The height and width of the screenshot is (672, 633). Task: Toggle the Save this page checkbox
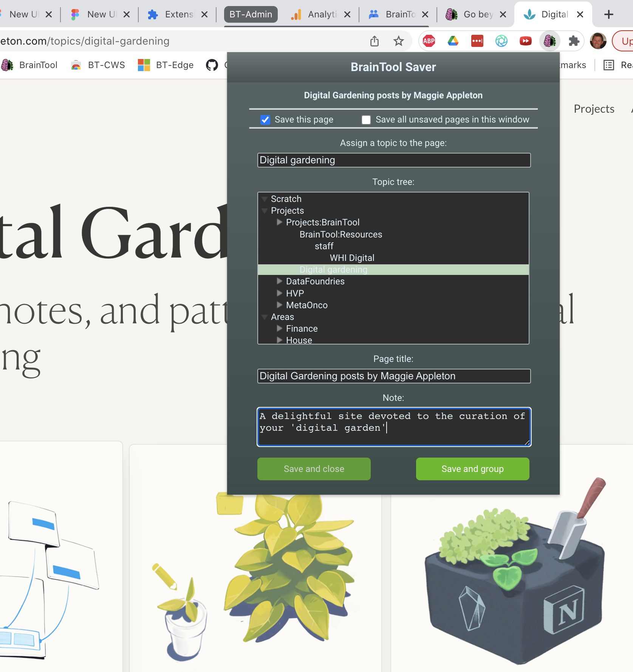click(x=265, y=120)
